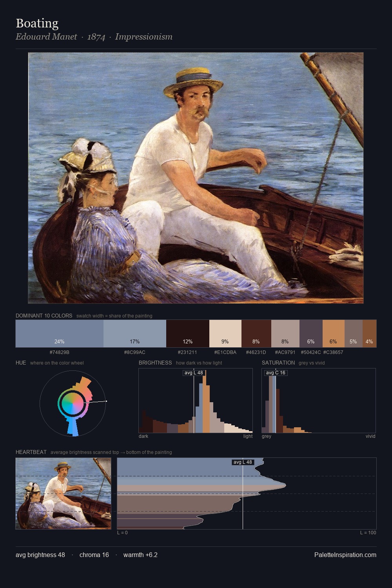Click the year '1874'
The height and width of the screenshot is (588, 392).
coord(96,37)
